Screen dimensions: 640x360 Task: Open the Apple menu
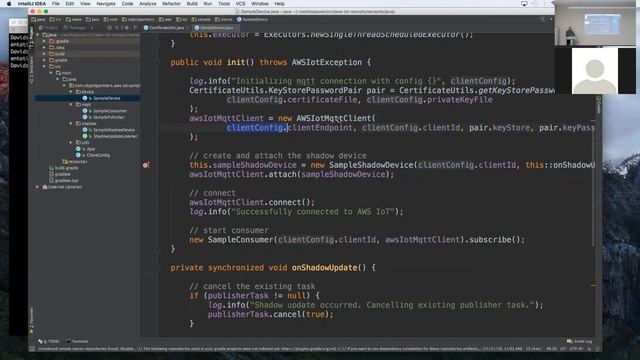pos(9,3)
